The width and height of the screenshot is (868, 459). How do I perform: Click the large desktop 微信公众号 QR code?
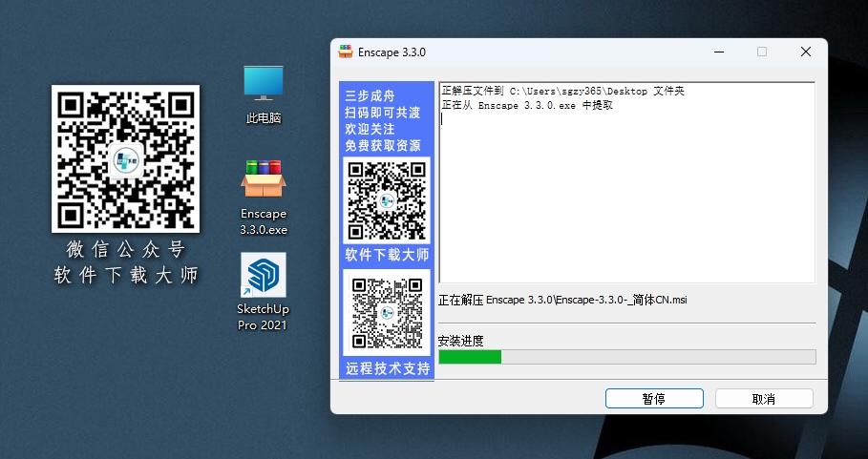click(x=126, y=158)
